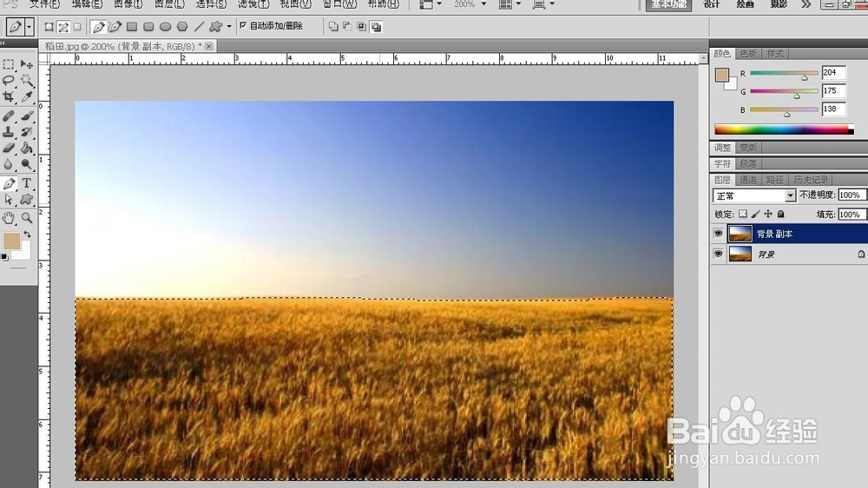Select the Custom Shape tool in toolbox
This screenshot has width=868, height=488.
point(27,200)
